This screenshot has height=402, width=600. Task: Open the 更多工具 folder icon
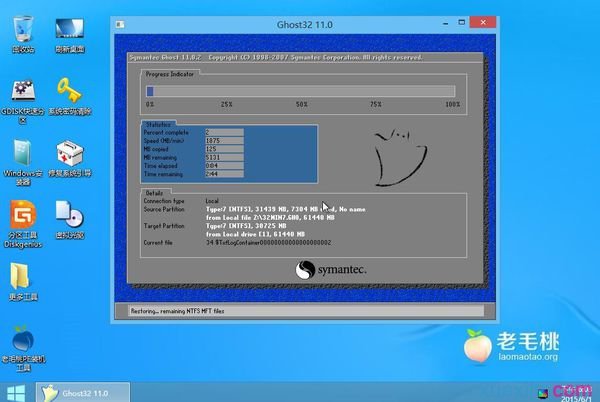point(23,282)
